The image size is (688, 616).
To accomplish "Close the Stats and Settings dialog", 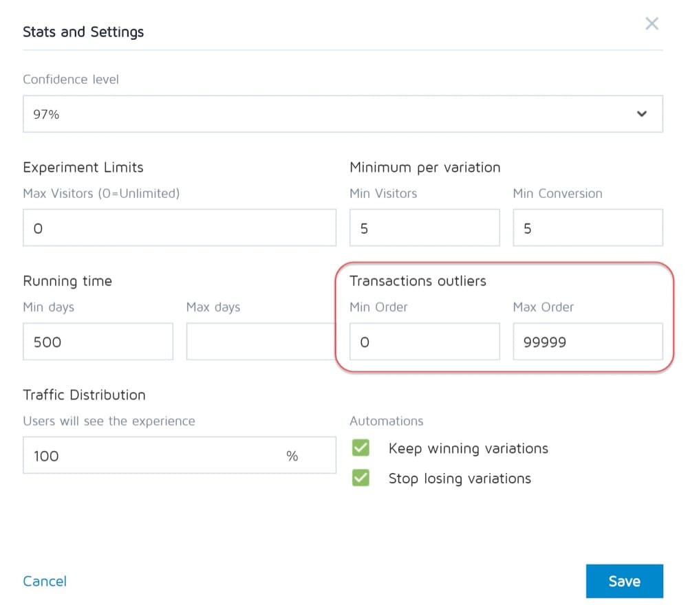I will 652,24.
